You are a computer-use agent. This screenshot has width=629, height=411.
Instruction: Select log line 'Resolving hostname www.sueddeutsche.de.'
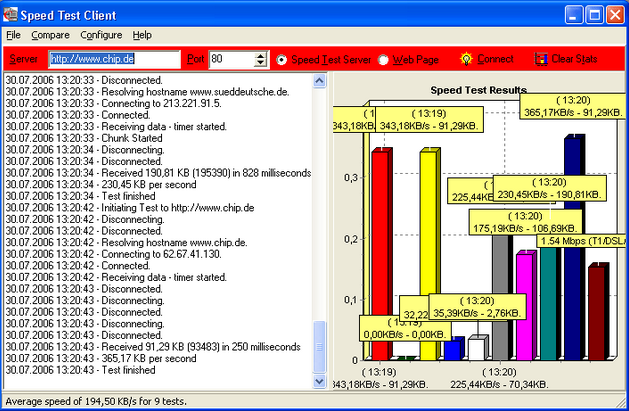147,92
